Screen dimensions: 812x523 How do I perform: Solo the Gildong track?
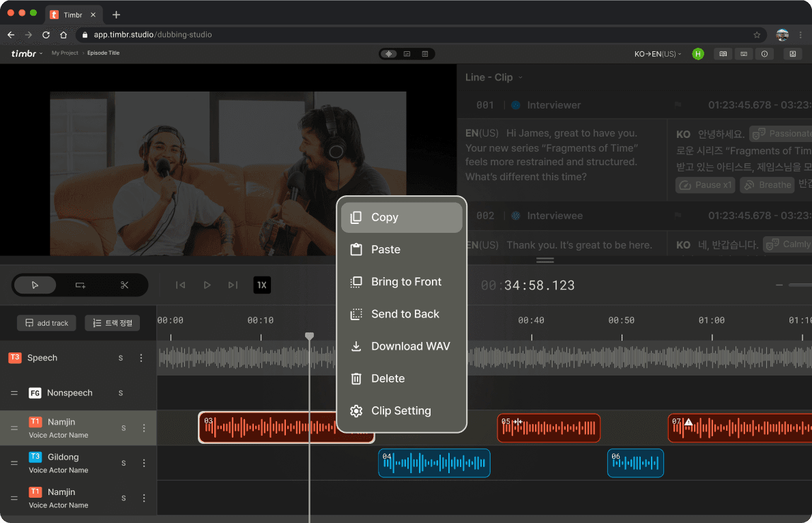point(124,462)
